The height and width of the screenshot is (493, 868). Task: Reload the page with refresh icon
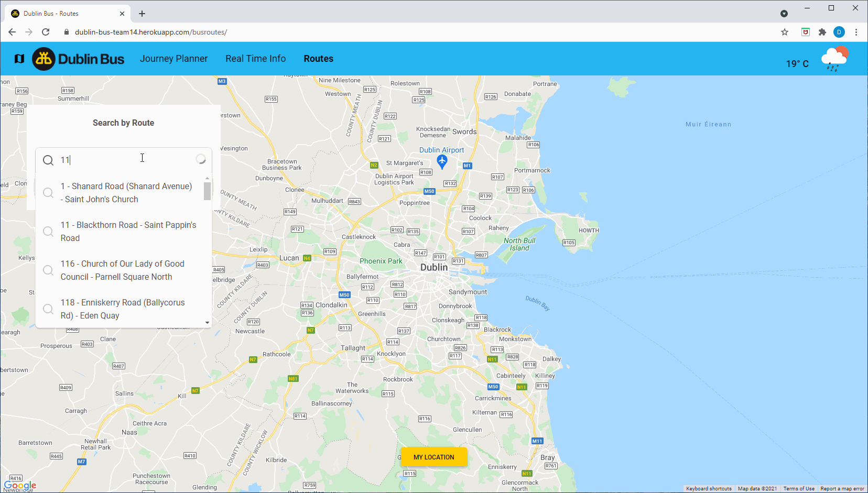pos(46,32)
